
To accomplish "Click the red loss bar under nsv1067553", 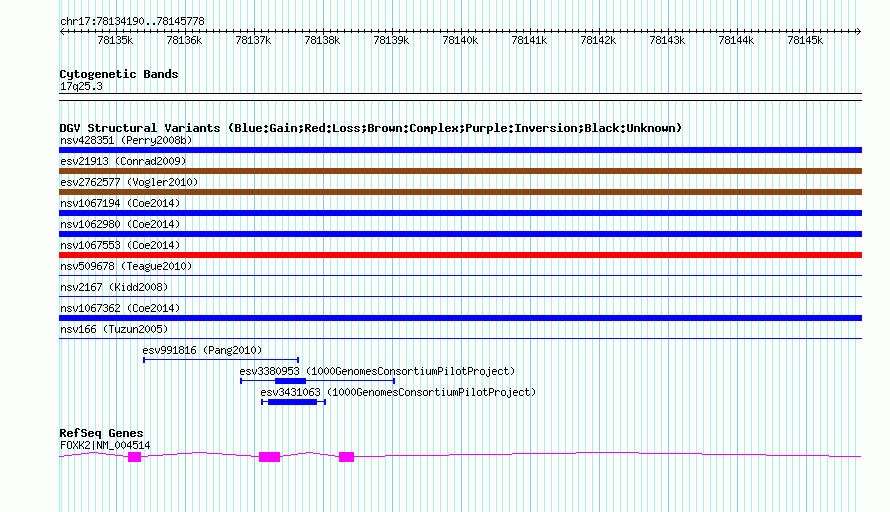I will click(x=460, y=255).
